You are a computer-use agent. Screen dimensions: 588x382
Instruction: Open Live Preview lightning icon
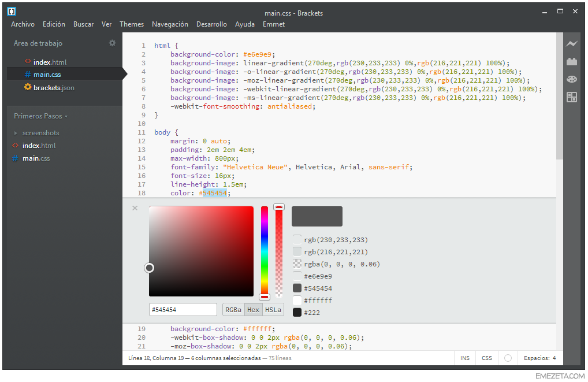pyautogui.click(x=571, y=44)
